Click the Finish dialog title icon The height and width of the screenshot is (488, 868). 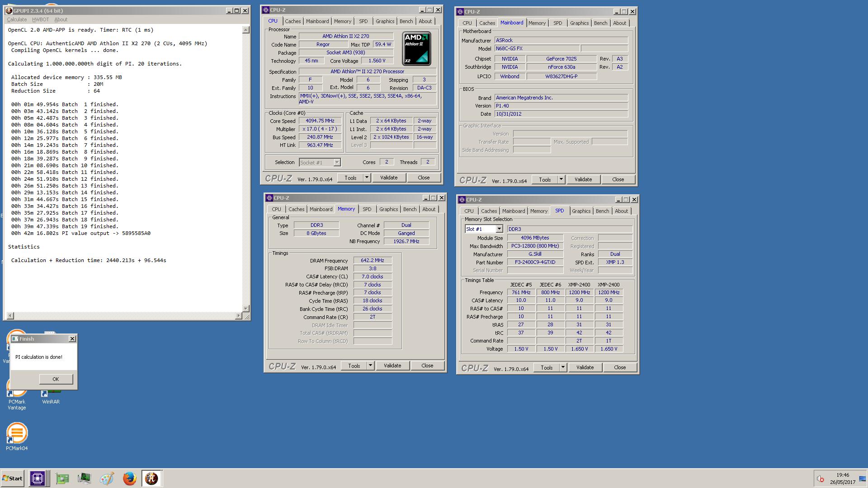15,339
